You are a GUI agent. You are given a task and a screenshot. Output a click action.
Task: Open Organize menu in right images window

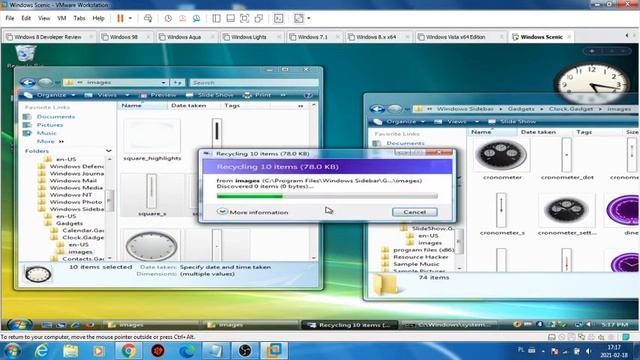pyautogui.click(x=400, y=122)
